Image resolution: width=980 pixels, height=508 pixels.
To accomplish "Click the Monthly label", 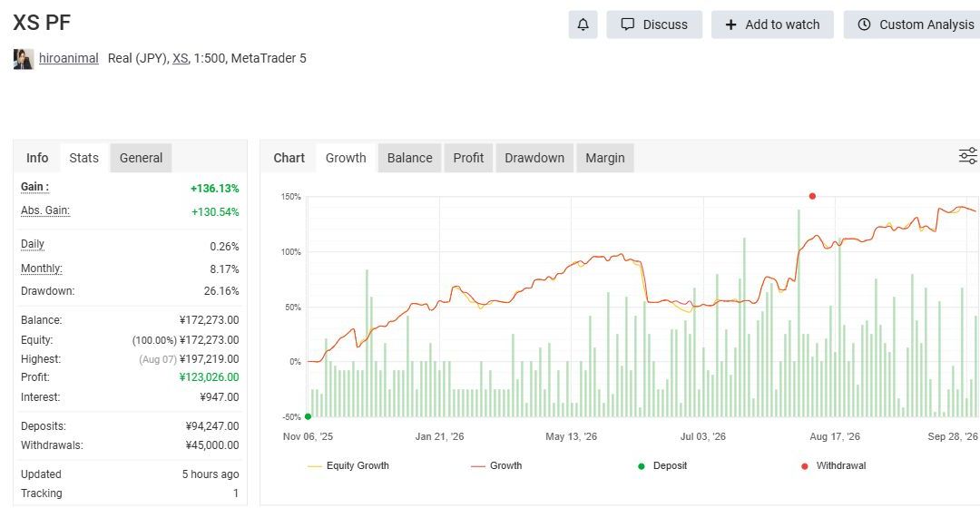I will click(41, 269).
